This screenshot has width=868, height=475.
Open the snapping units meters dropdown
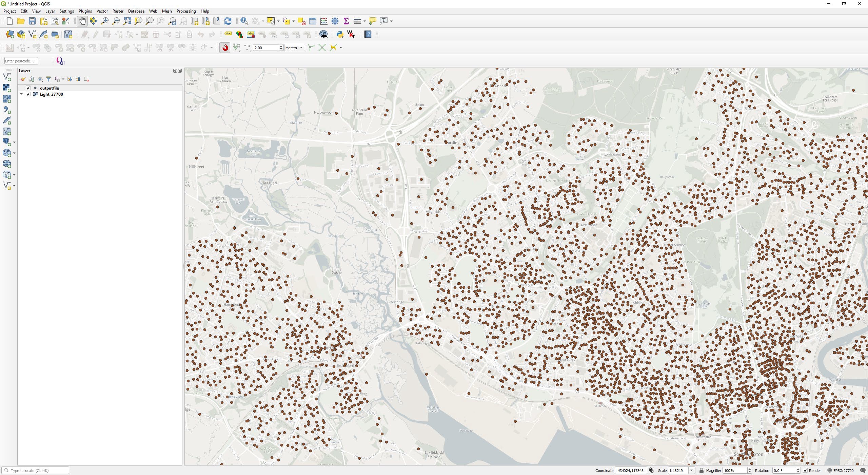coord(294,47)
